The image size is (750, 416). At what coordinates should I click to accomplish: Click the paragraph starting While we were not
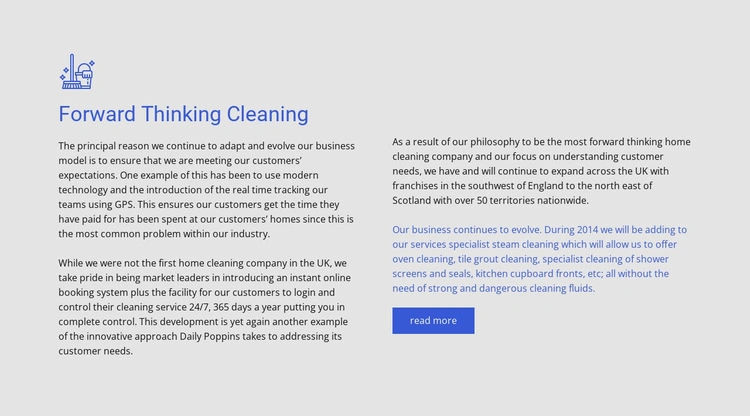click(x=207, y=307)
